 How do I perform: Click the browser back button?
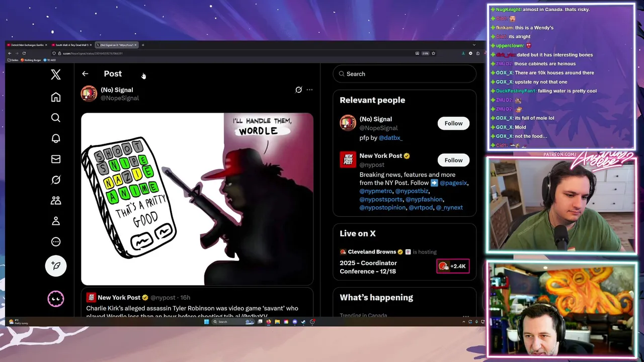10,53
